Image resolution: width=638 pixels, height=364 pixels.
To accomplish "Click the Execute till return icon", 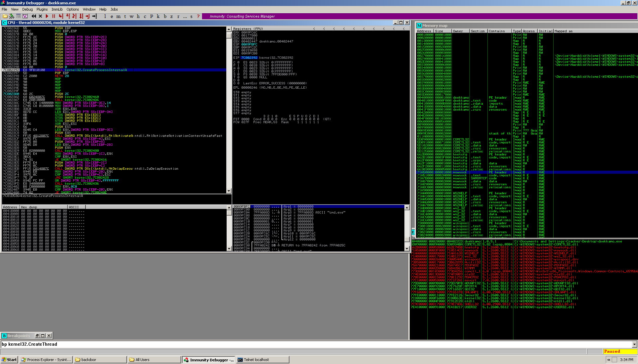I will 88,16.
